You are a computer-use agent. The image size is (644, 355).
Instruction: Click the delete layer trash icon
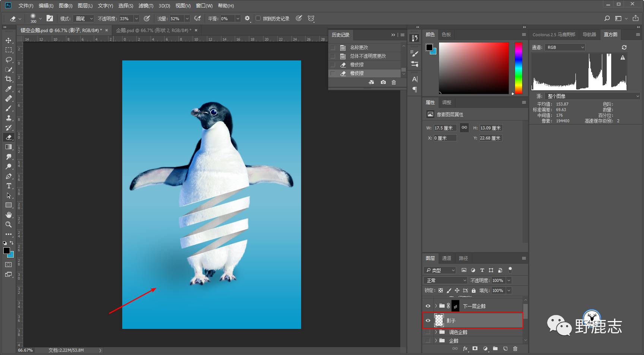pyautogui.click(x=515, y=349)
